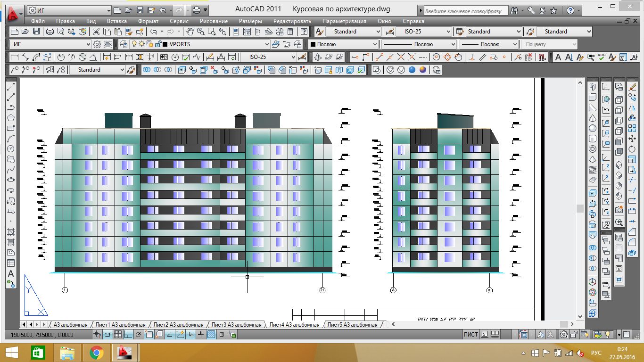644x362 pixels.
Task: Switch to Лист3-А3 альбомная layout tab
Action: (x=236, y=325)
